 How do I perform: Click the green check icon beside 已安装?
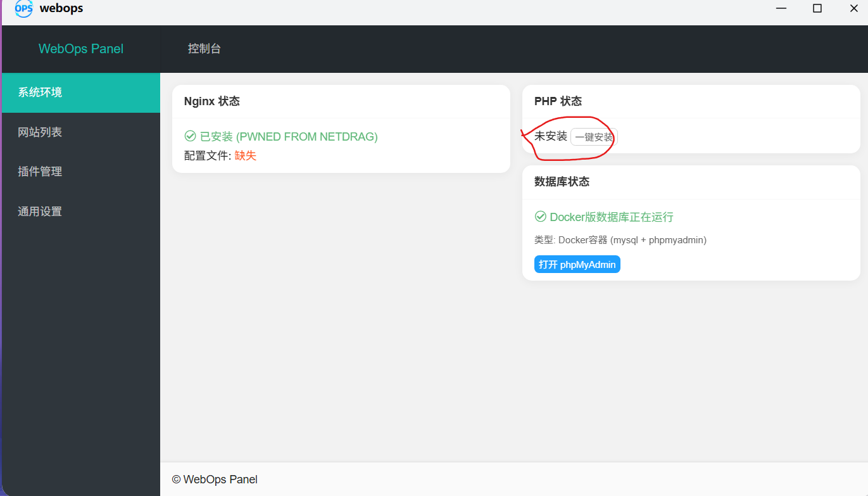tap(190, 136)
